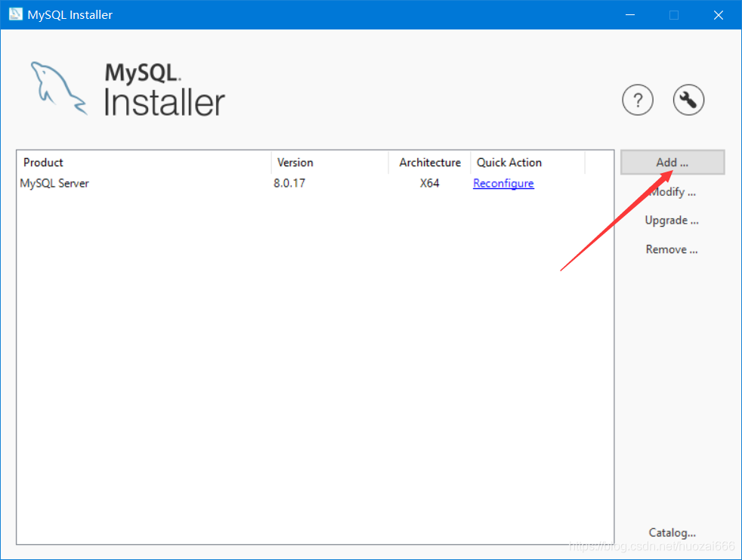The image size is (742, 560).
Task: Open the wrench settings icon
Action: tap(688, 100)
